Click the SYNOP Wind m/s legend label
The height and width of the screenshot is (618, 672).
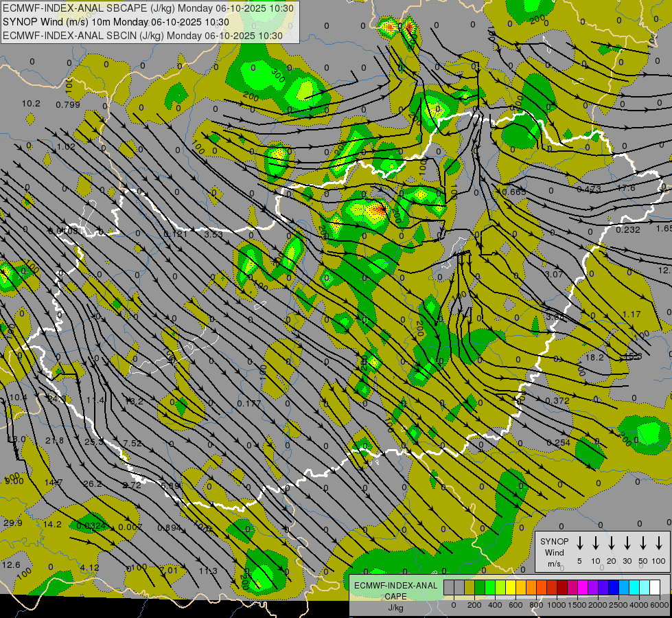[555, 552]
